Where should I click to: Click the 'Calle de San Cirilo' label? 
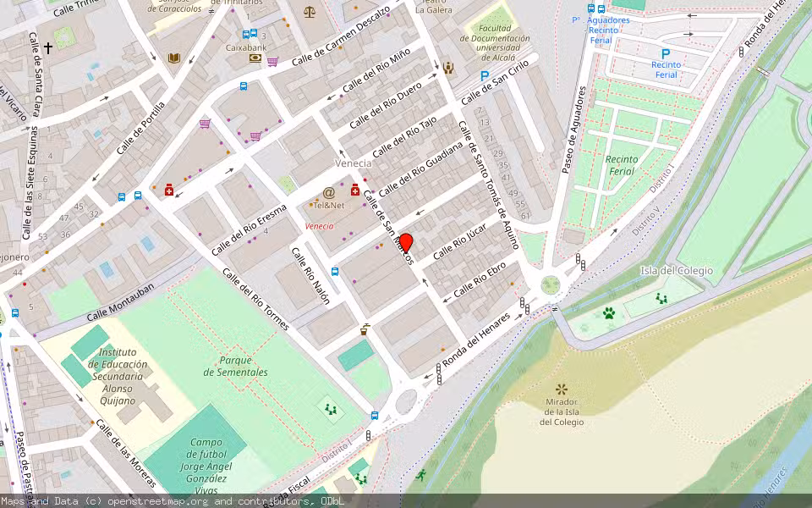[x=495, y=82]
